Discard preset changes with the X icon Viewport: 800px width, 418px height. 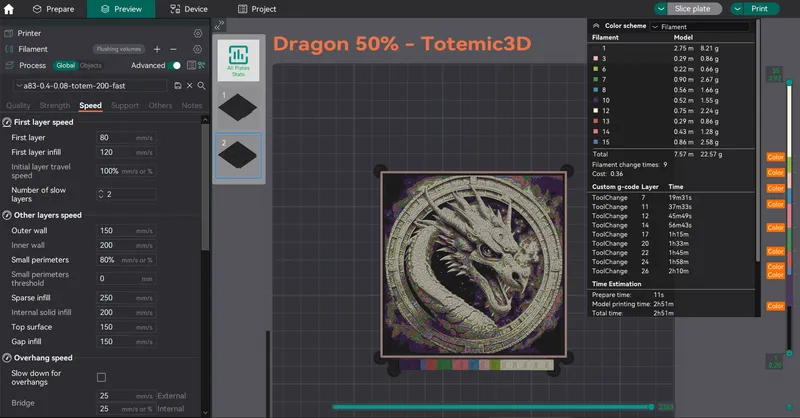189,86
